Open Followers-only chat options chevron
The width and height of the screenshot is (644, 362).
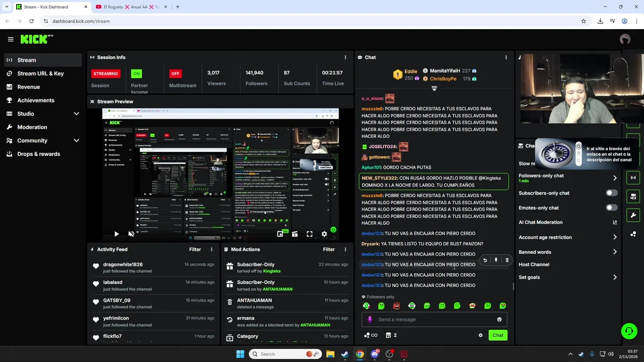(x=615, y=178)
